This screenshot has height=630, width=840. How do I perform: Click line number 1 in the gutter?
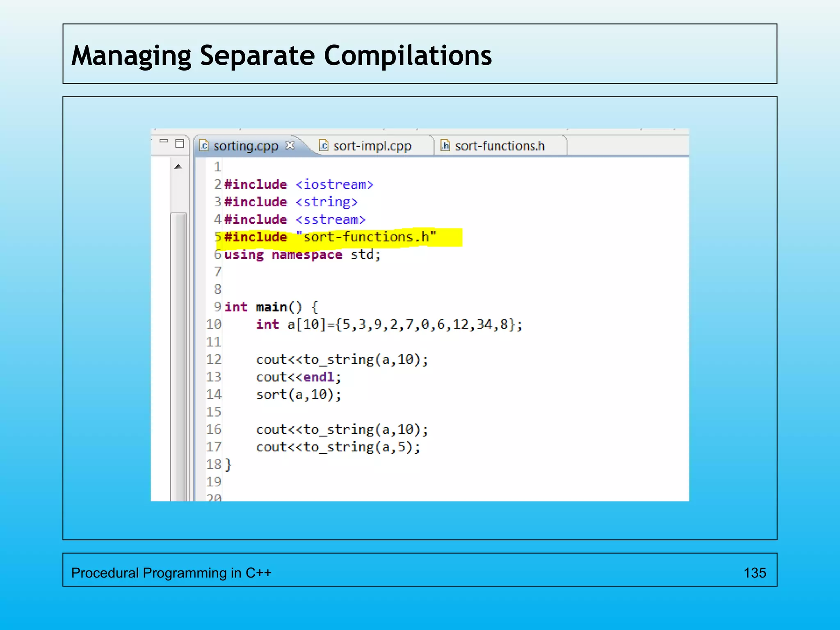click(x=217, y=167)
